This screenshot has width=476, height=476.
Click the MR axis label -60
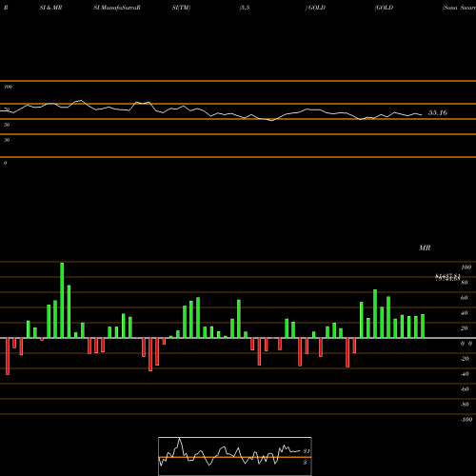465,389
